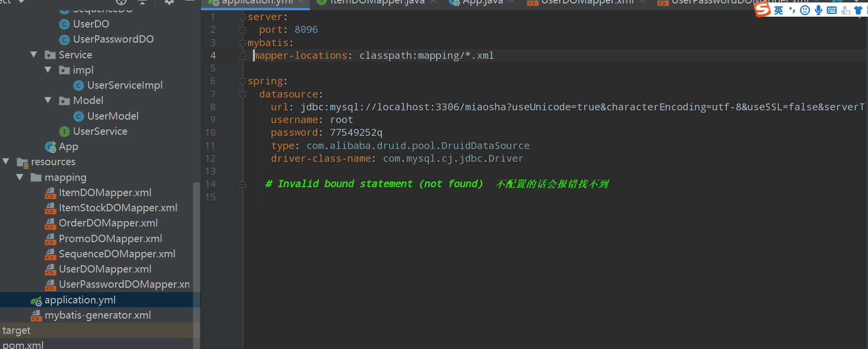Click the UserDOMapper.xml tree file icon
The width and height of the screenshot is (868, 349).
pos(50,270)
